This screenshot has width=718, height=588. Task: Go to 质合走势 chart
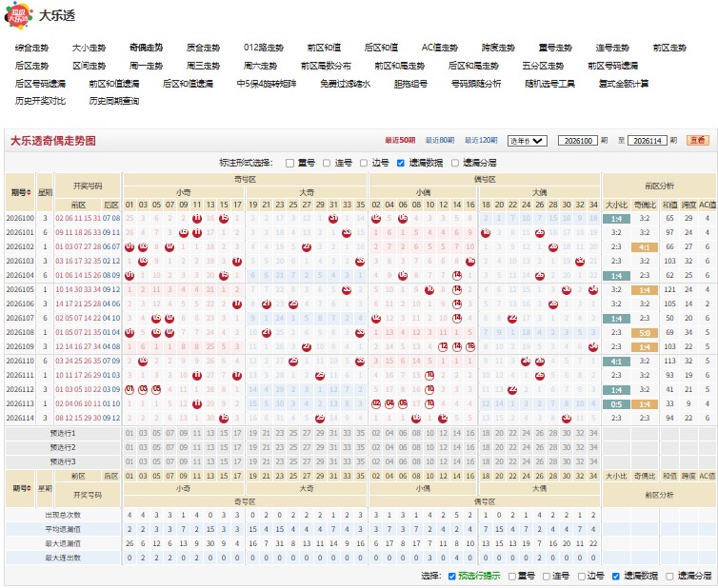pyautogui.click(x=204, y=48)
